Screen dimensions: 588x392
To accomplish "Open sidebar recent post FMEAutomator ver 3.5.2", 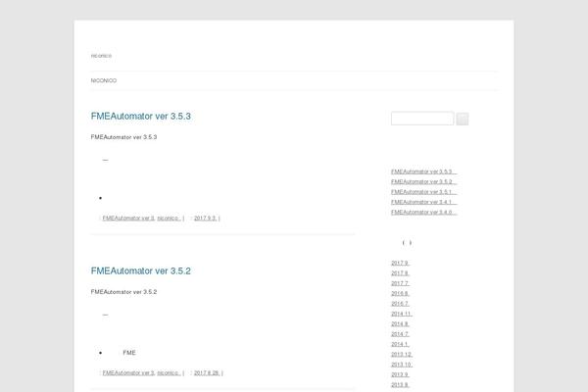I will coord(423,182).
